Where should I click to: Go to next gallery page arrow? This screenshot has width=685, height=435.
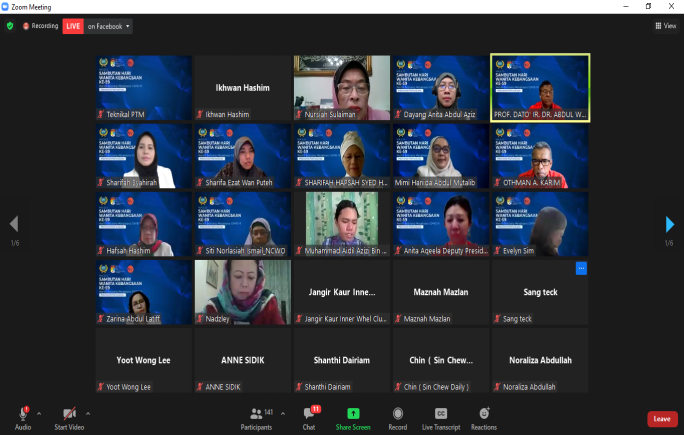pos(670,224)
